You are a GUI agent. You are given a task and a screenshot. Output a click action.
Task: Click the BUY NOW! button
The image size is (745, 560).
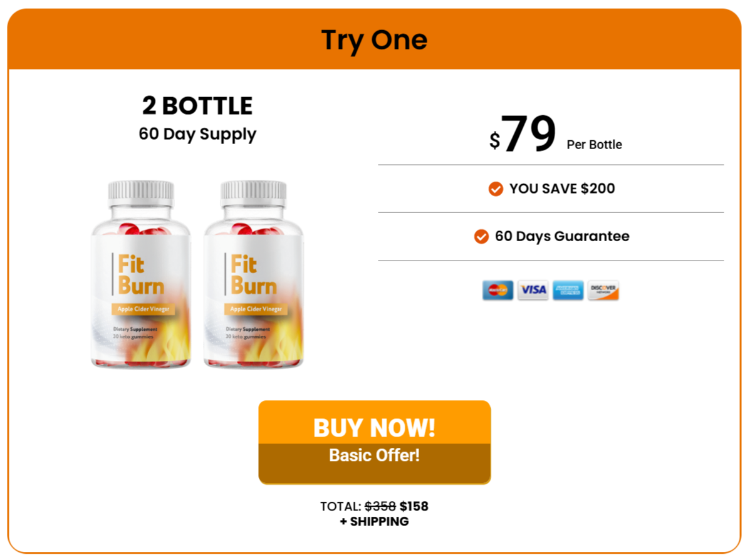[375, 442]
